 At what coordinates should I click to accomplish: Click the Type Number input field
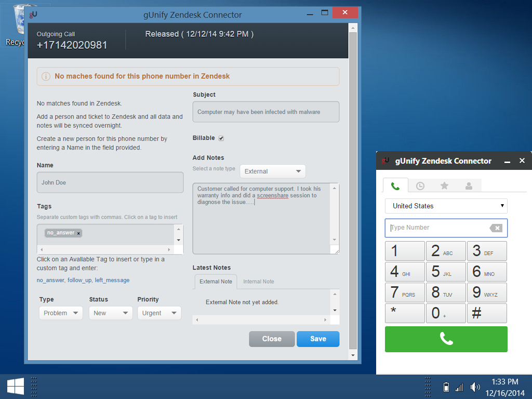[436, 228]
